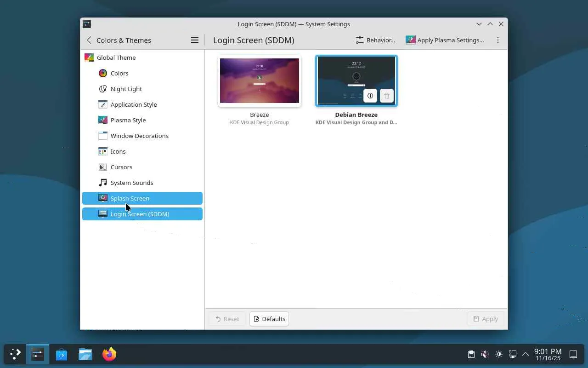Maximize the System Settings window
This screenshot has height=368, width=588.
pos(490,24)
